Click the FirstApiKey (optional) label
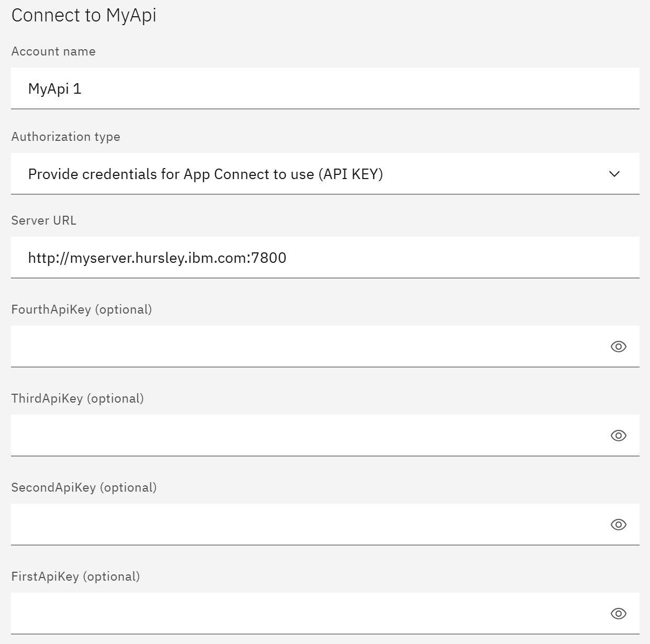The image size is (650, 644). (75, 576)
